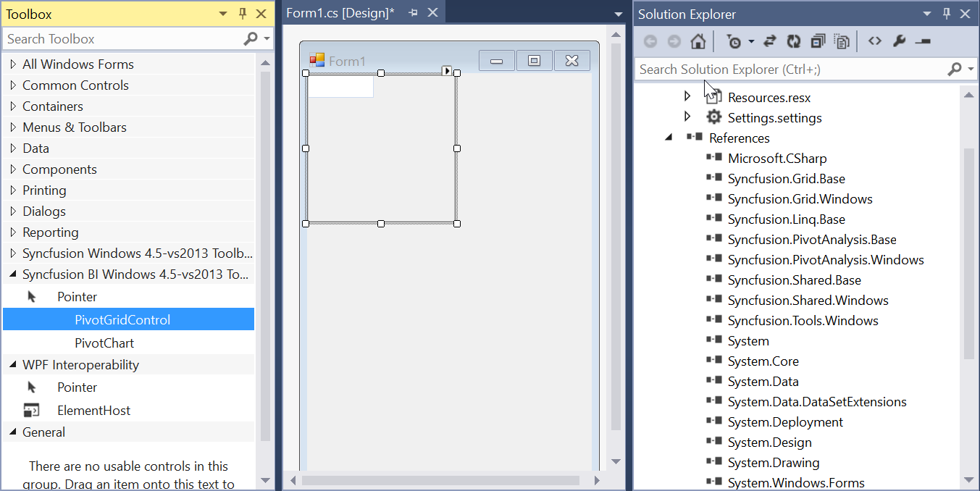Toggle the pin on Form1.cs tab
This screenshot has width=980, height=491.
coord(414,13)
